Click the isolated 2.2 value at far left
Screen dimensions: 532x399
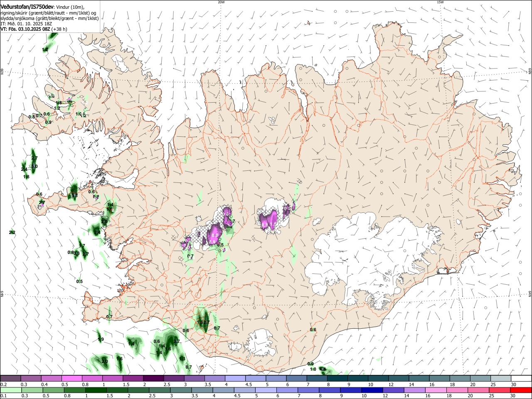[x=12, y=232]
